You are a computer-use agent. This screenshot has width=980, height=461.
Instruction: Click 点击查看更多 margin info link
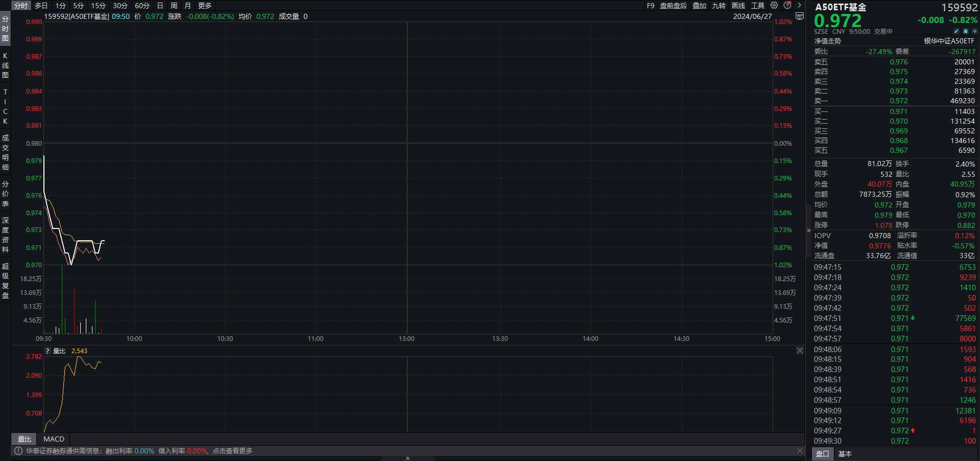click(232, 451)
